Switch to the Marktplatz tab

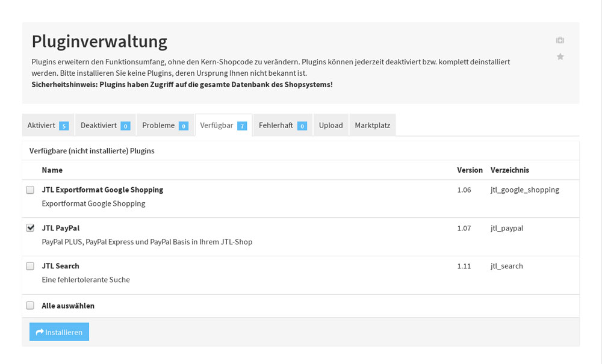372,125
